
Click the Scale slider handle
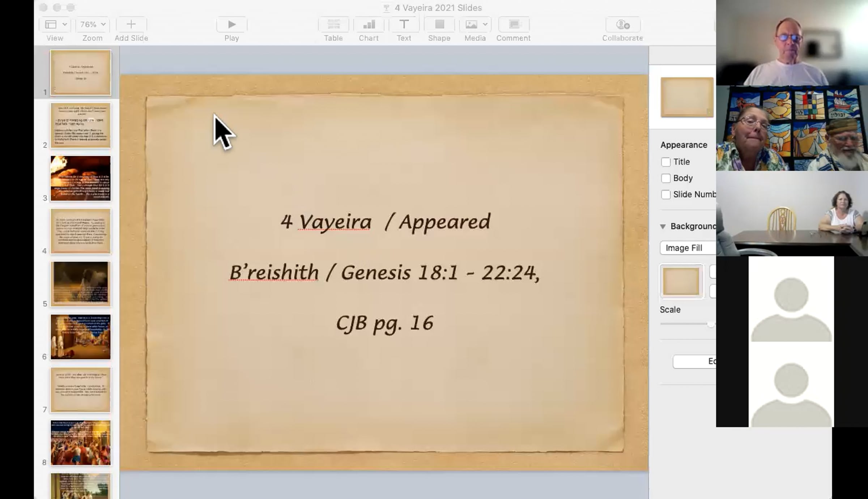click(x=711, y=324)
